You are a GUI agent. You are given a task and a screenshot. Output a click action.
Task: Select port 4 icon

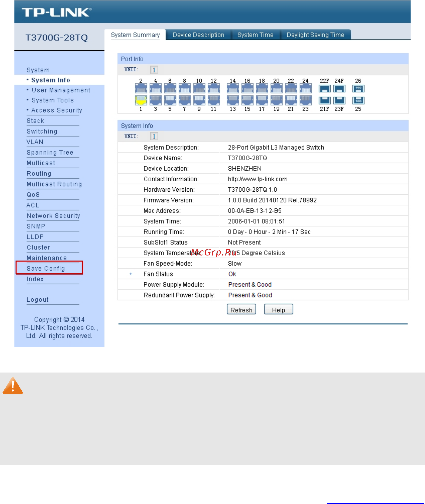coord(155,89)
